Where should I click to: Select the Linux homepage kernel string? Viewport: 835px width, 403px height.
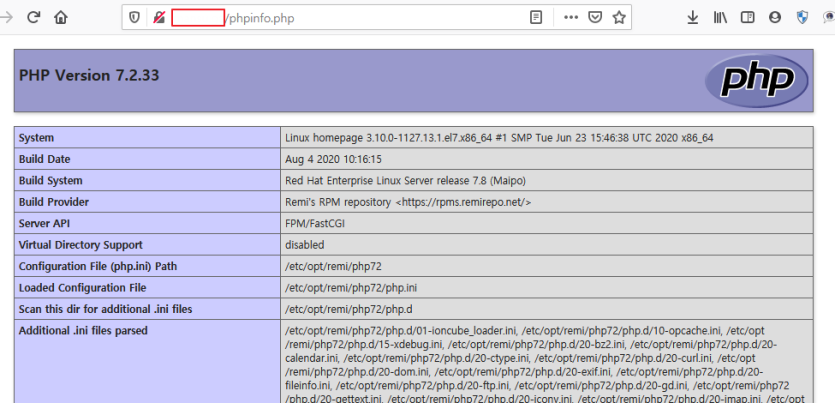point(499,138)
